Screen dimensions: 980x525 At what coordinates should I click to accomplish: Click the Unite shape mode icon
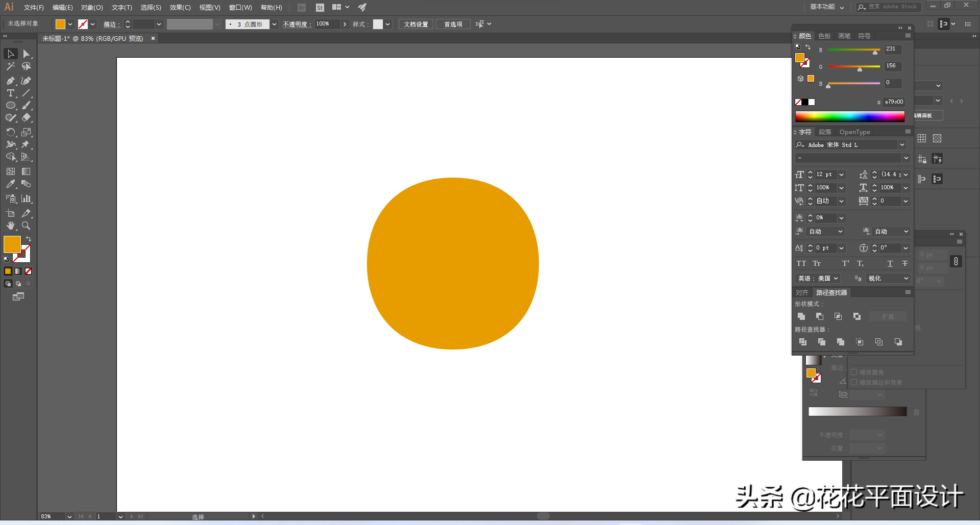pyautogui.click(x=801, y=317)
